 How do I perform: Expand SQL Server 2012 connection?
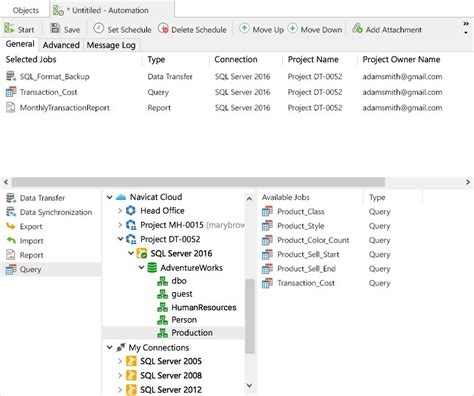pos(120,389)
